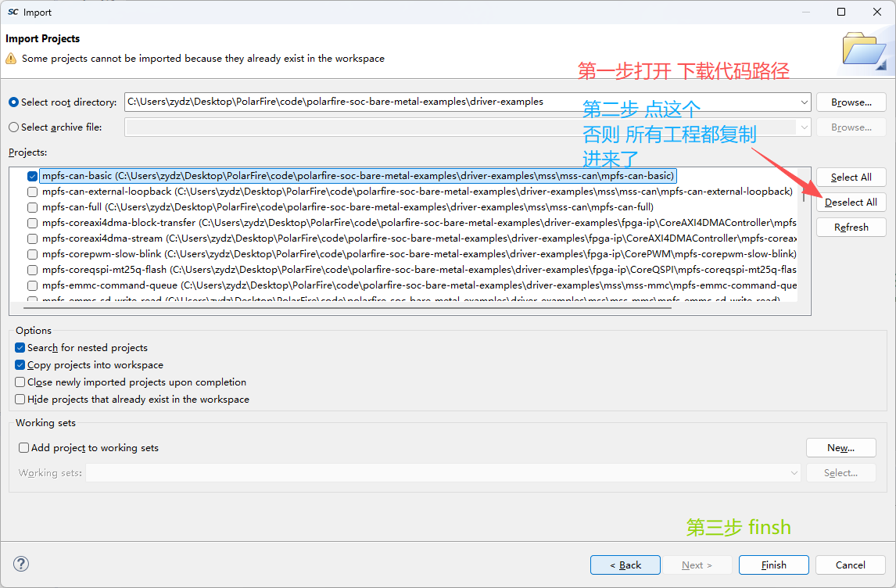The height and width of the screenshot is (588, 896).
Task: Select the mpfs-corepwm-slow-blink row text
Action: (x=419, y=254)
